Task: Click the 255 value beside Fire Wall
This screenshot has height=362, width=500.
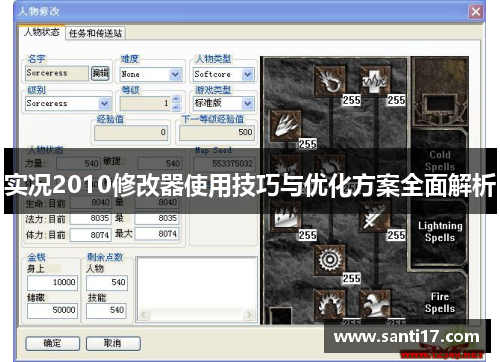Action: pos(307,235)
